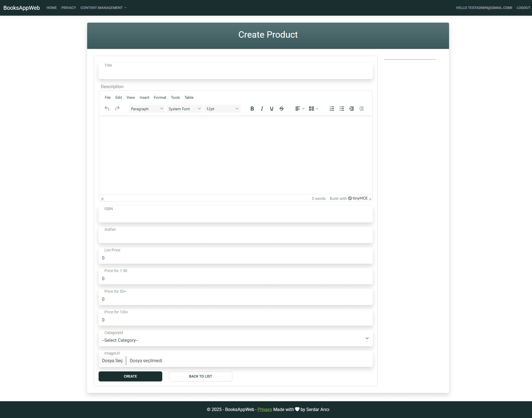Grab the editor resize handle
The height and width of the screenshot is (418, 532).
pyautogui.click(x=370, y=199)
